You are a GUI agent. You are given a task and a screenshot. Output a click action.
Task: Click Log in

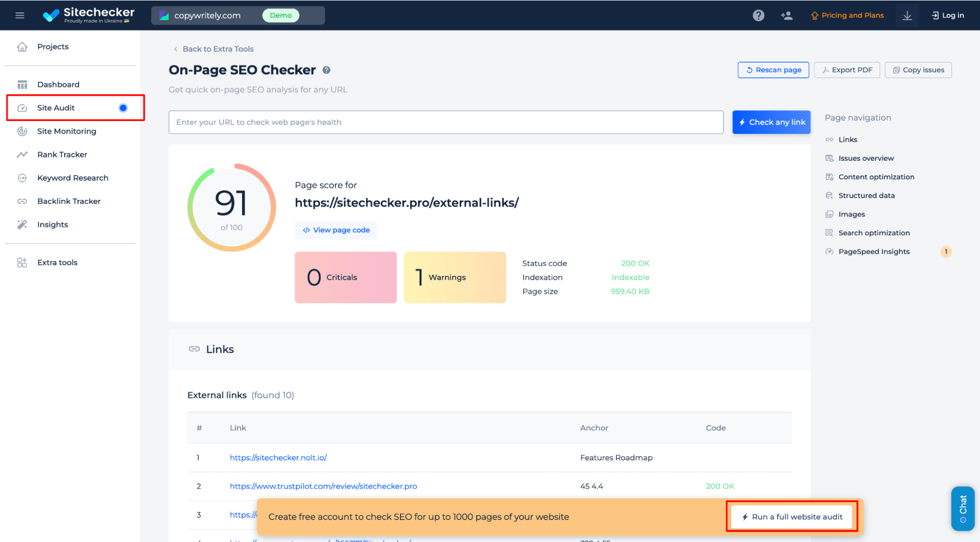(948, 15)
